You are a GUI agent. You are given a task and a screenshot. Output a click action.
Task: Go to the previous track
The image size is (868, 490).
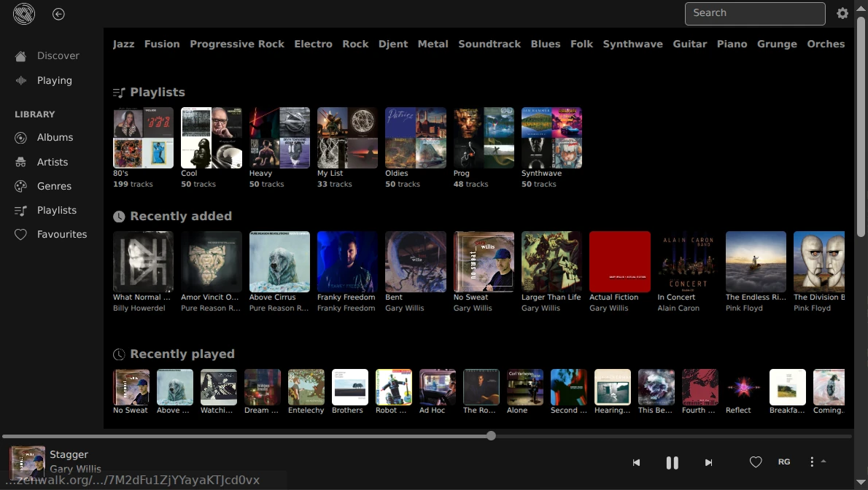pyautogui.click(x=636, y=462)
